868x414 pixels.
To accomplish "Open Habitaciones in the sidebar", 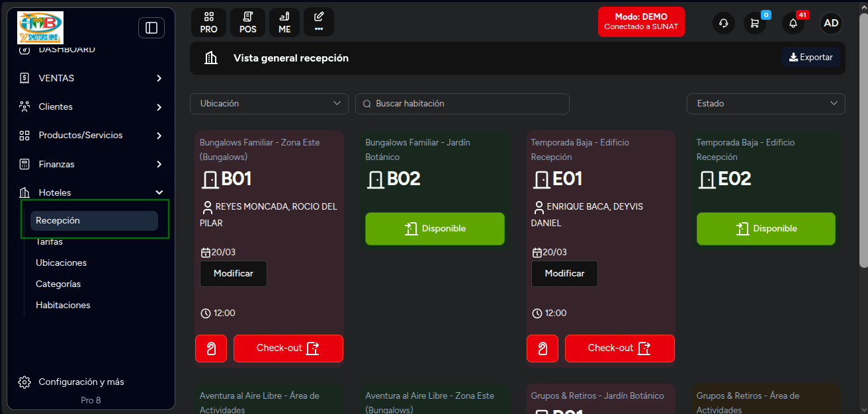I will tap(63, 305).
